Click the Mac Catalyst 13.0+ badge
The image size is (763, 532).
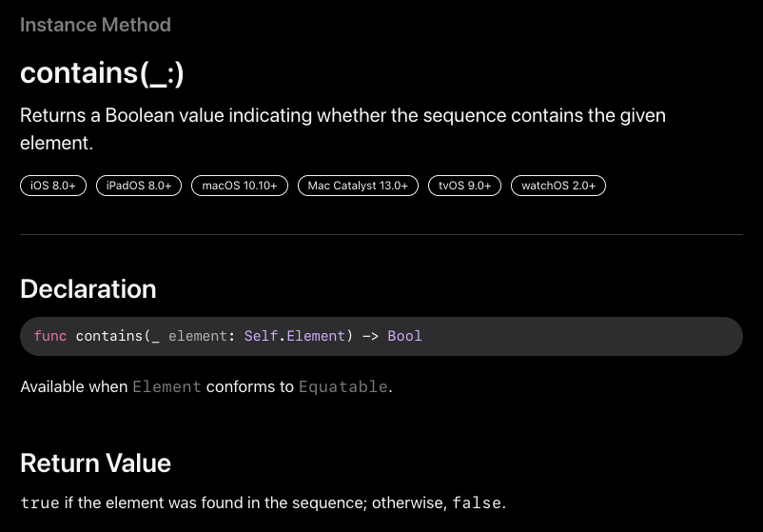click(358, 186)
